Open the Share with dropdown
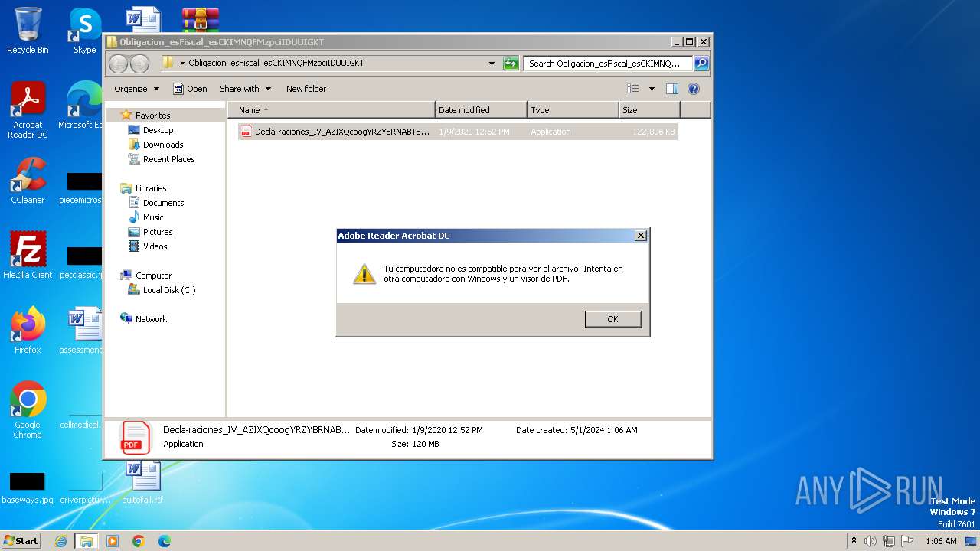This screenshot has width=980, height=551. (x=245, y=89)
